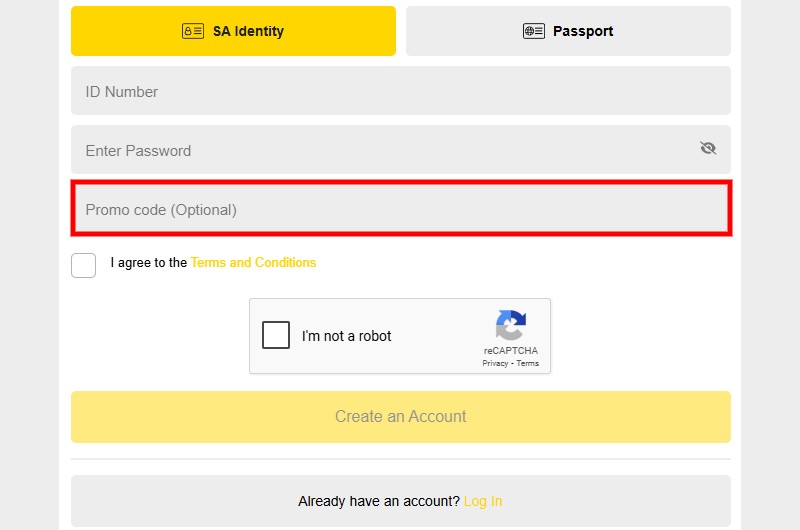Click the SA Identity card icon
The height and width of the screenshot is (530, 800).
click(x=193, y=31)
